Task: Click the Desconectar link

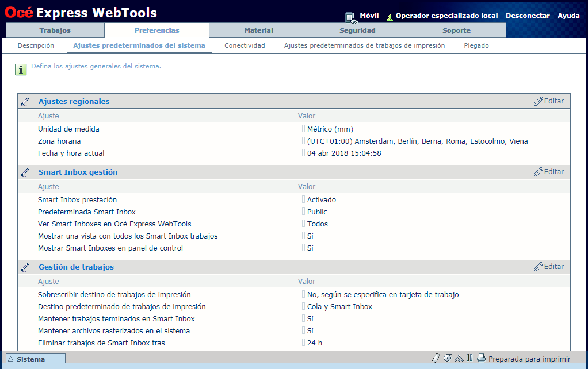Action: (528, 16)
